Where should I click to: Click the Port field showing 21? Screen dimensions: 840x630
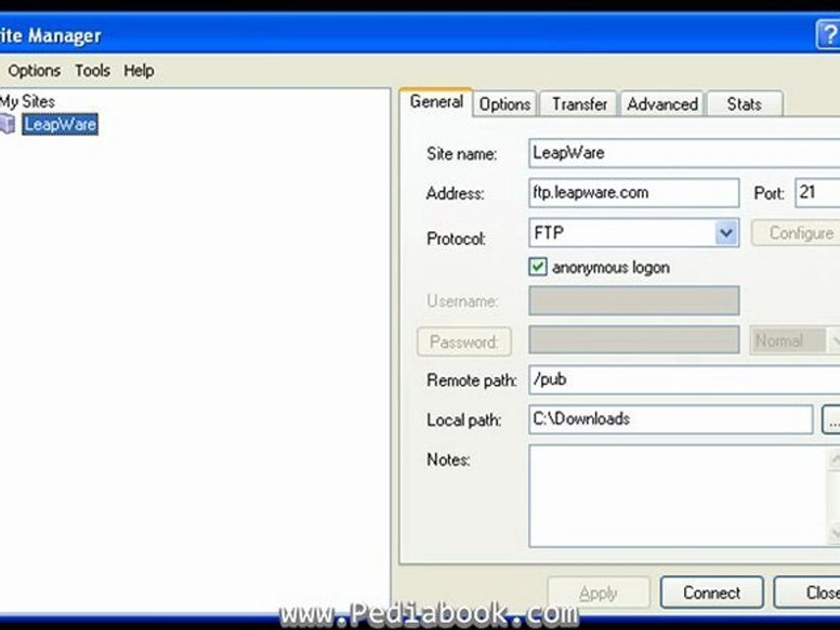click(x=817, y=192)
